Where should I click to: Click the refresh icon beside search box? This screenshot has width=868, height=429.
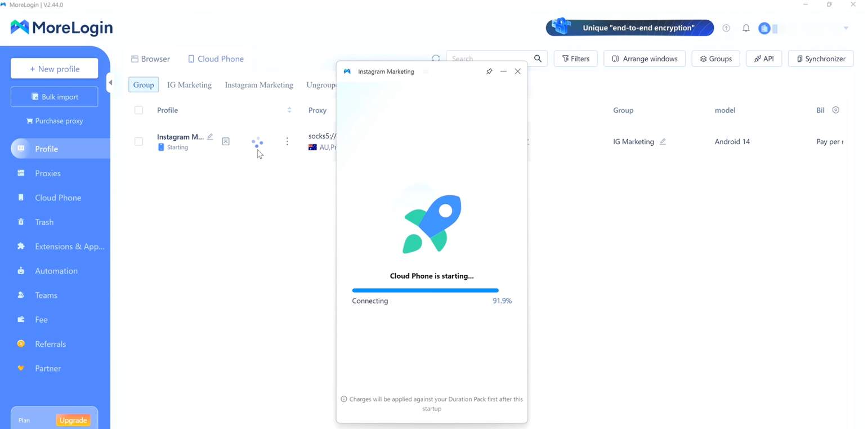pos(436,59)
